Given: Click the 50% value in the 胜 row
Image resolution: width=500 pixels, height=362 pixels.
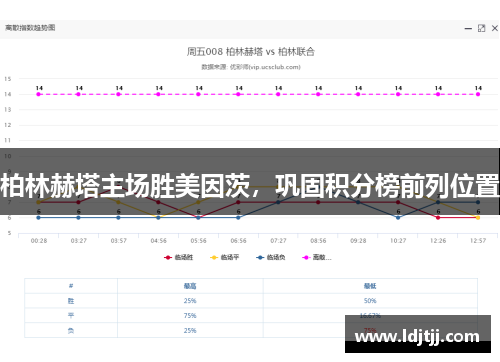Looking at the screenshot, I should click(370, 301).
